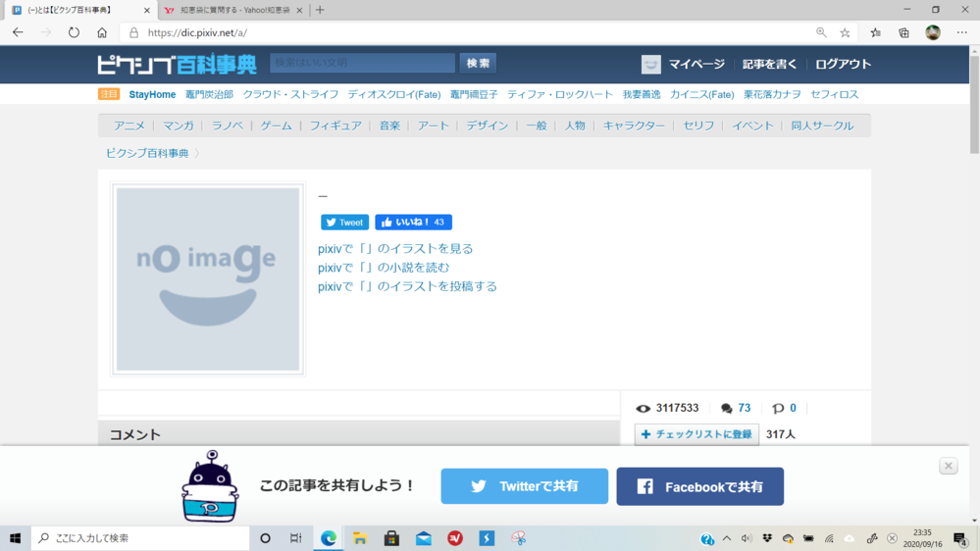Open Microsoft Store from taskbar
This screenshot has height=551, width=980.
click(391, 538)
